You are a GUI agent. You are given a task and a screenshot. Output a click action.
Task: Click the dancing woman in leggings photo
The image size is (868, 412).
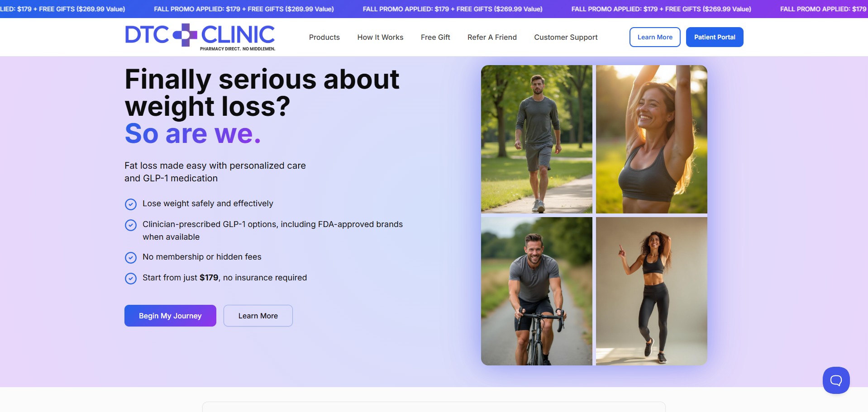click(x=651, y=291)
